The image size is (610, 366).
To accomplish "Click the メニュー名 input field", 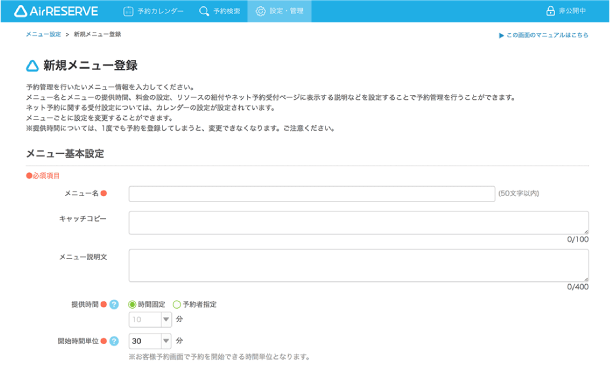I will (x=312, y=194).
